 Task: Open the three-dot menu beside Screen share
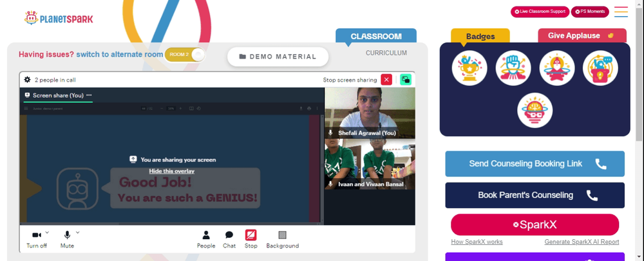pyautogui.click(x=89, y=95)
